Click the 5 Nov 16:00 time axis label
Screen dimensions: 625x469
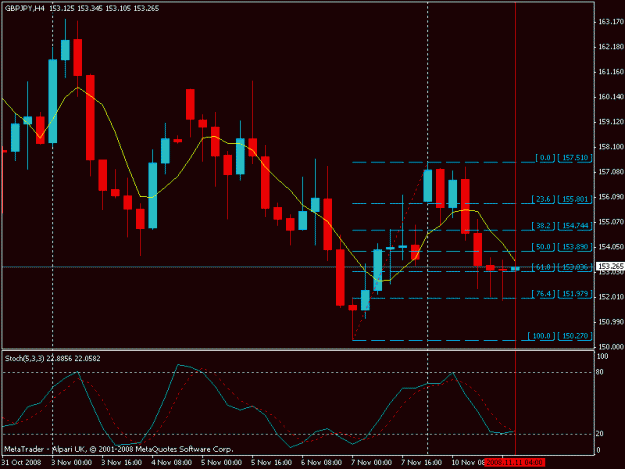coord(271,463)
